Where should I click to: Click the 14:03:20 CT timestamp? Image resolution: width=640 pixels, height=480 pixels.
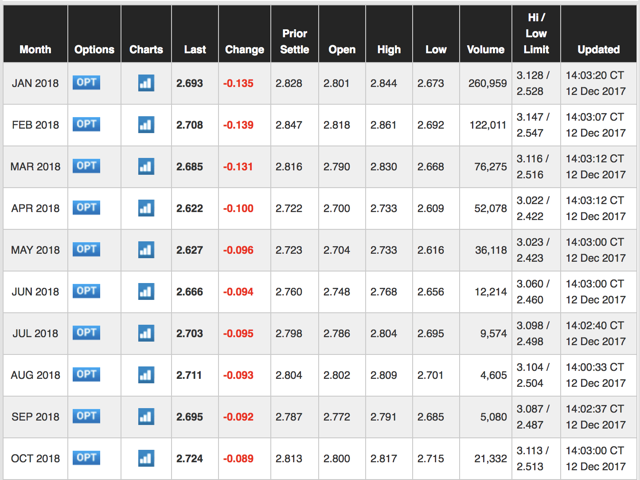(x=595, y=76)
